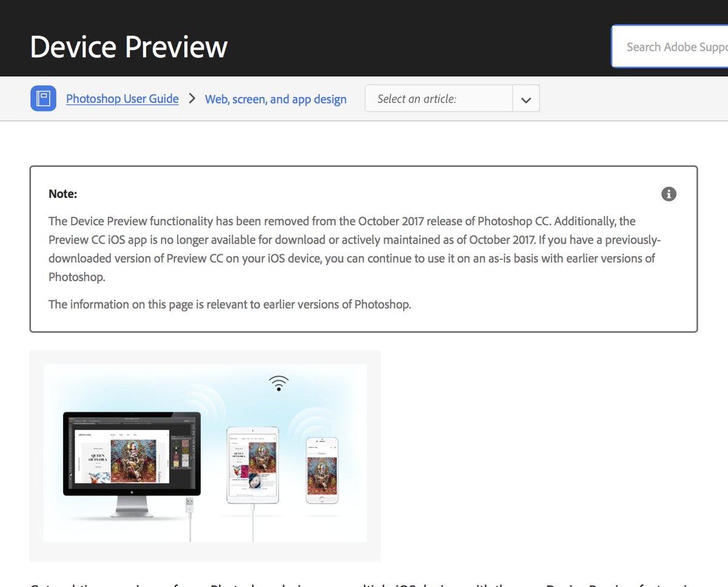Click the info icon in the Note box

669,194
